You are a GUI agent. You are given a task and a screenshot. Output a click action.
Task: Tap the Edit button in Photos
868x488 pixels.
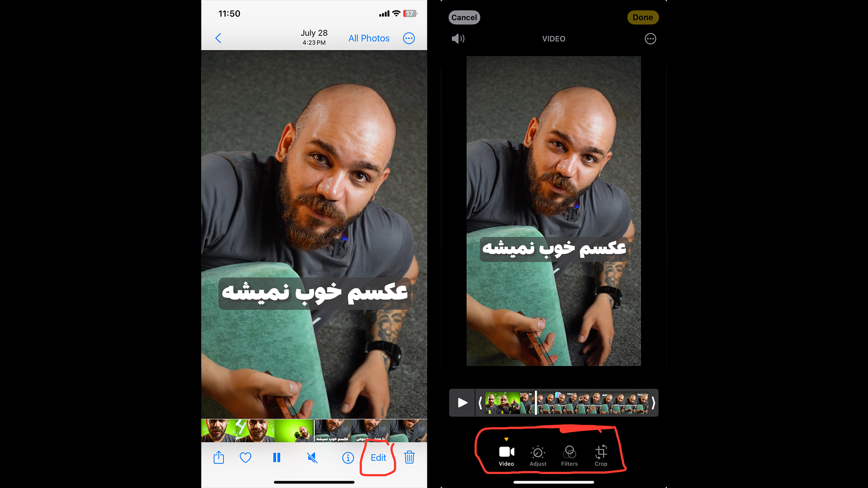pyautogui.click(x=378, y=458)
